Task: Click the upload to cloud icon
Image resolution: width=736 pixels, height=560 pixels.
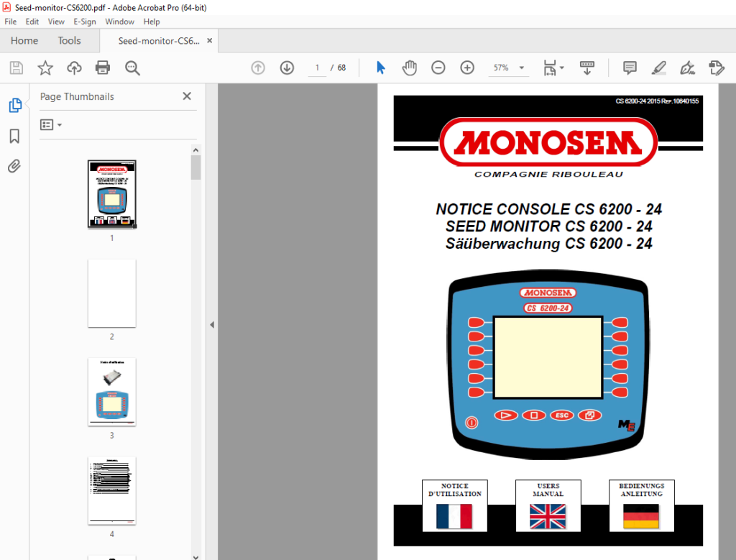Action: pyautogui.click(x=74, y=68)
